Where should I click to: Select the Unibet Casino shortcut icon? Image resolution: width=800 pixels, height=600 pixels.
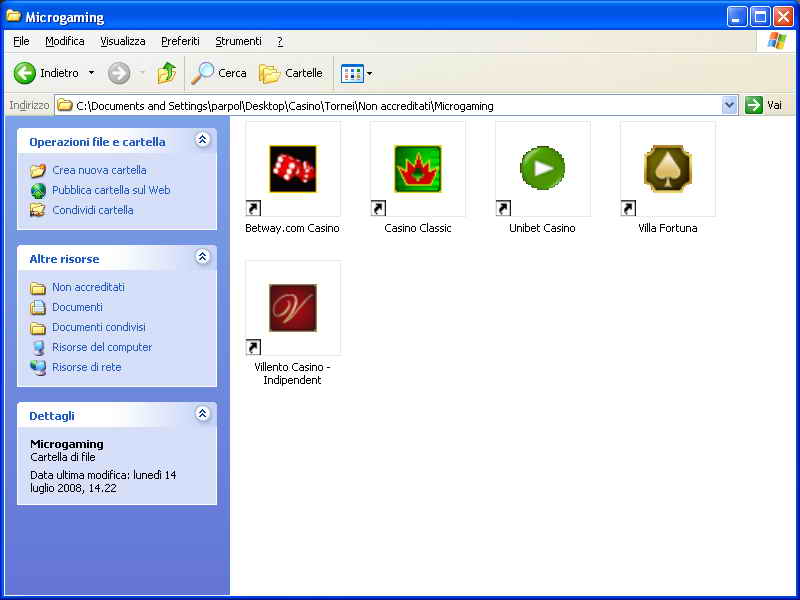point(543,169)
